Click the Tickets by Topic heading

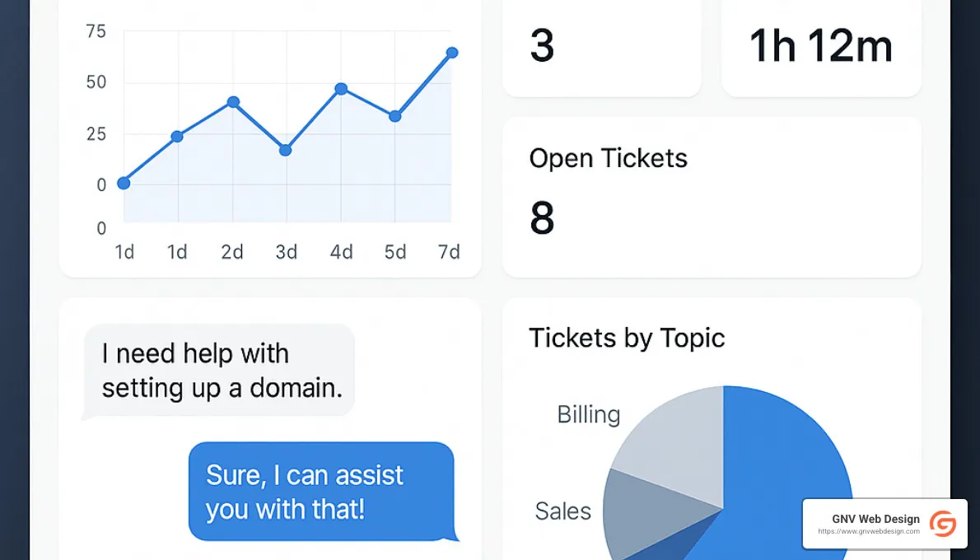click(627, 338)
